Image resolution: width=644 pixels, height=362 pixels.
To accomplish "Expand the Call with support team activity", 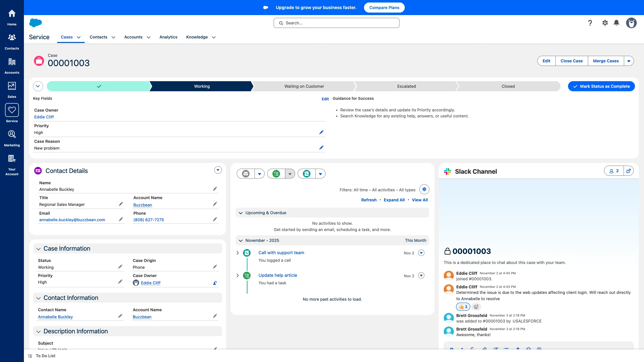I will point(237,253).
